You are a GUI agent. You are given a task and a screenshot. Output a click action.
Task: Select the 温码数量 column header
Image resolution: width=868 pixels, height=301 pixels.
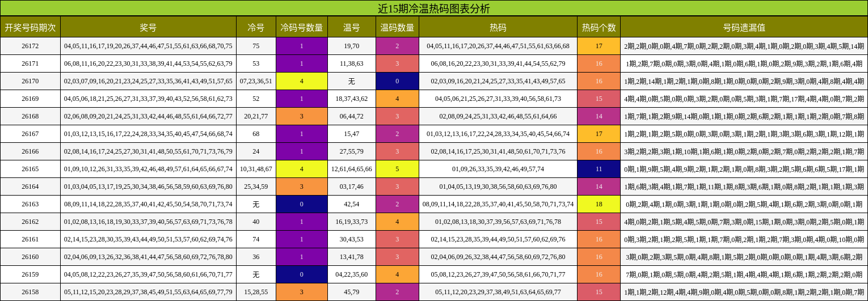point(397,27)
